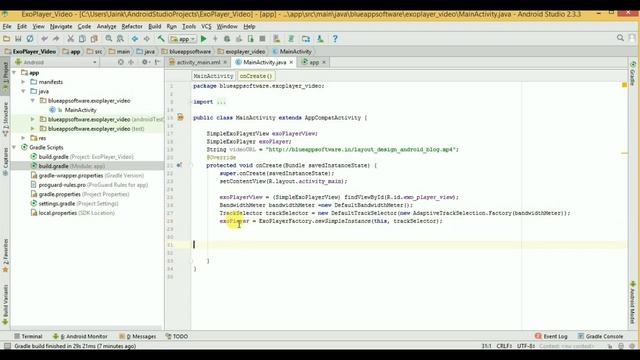Viewport: 640px width, 360px height.
Task: Toggle the Structure tool window
Action: 5,119
